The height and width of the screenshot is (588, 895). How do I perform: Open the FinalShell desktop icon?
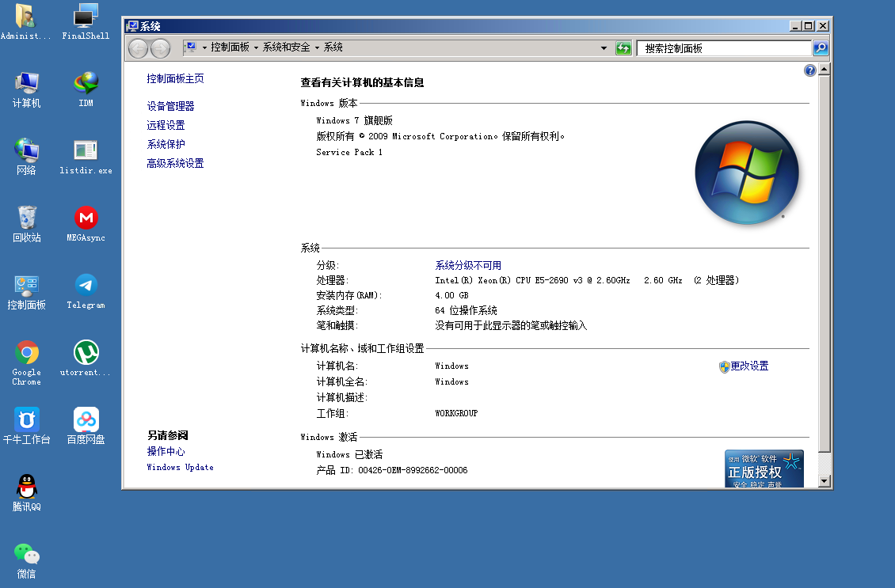(x=86, y=17)
